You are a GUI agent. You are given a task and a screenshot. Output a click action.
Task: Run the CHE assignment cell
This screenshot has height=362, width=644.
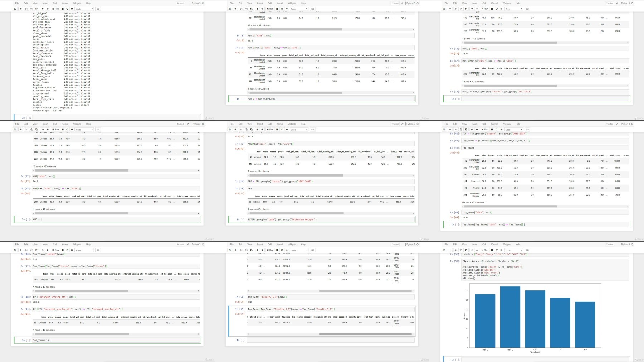pos(56,129)
